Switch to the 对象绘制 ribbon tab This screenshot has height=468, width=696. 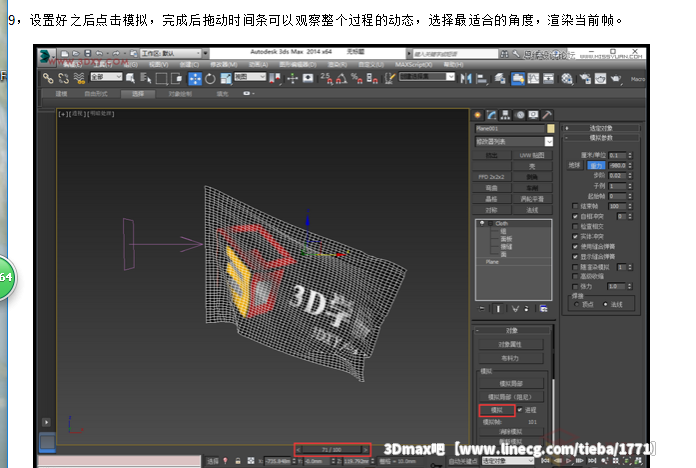click(180, 94)
